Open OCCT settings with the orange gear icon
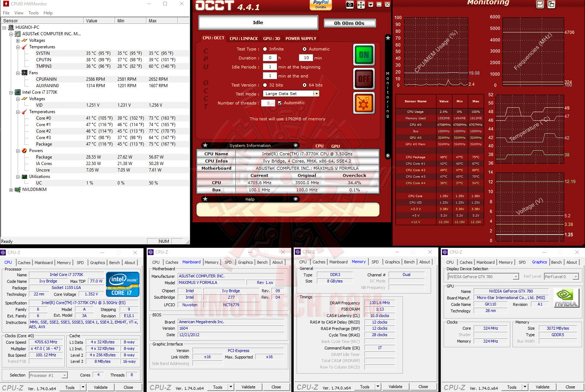Viewport: 585px width, 392px height. pos(364,103)
